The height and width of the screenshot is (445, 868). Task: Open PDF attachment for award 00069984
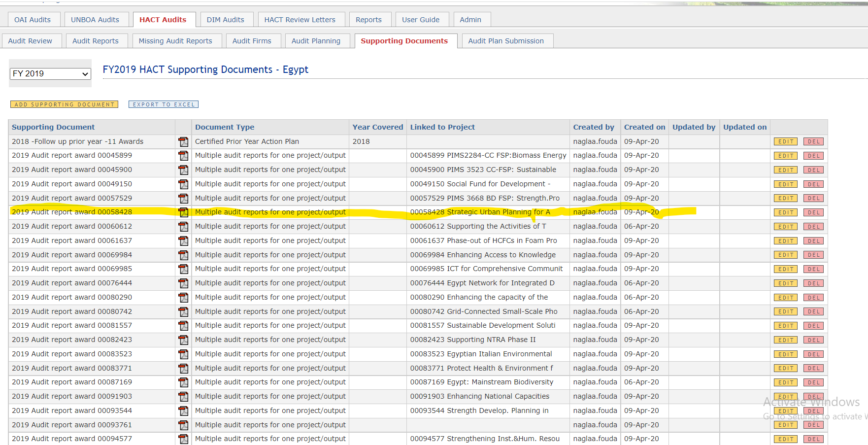click(x=183, y=255)
